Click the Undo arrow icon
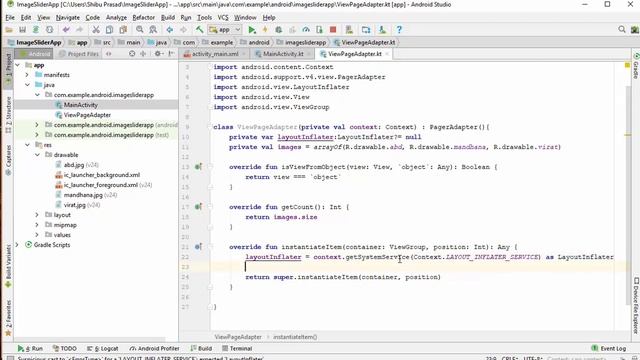640x360 pixels. (x=66, y=30)
